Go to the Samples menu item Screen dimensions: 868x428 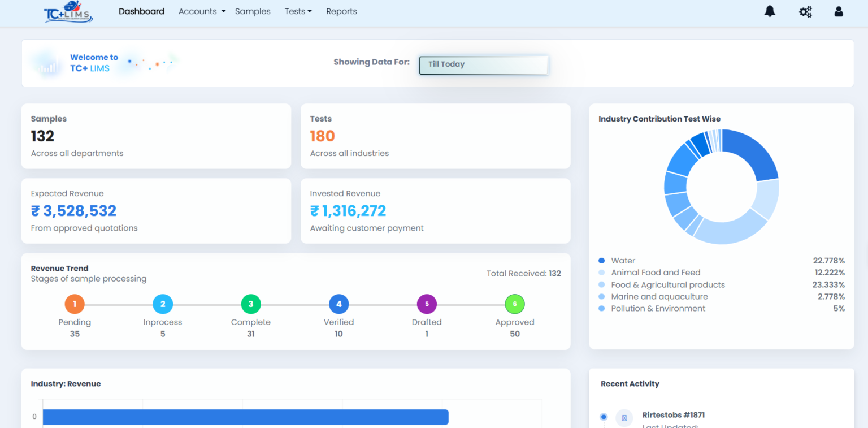pyautogui.click(x=253, y=11)
